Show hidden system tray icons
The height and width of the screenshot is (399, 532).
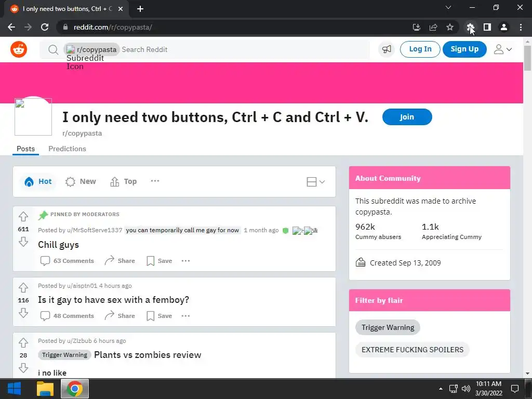pyautogui.click(x=441, y=389)
